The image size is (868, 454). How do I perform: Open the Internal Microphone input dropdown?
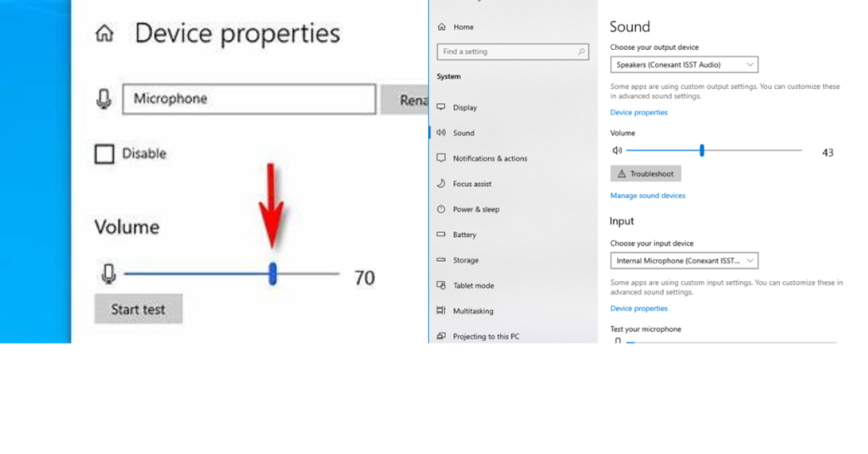point(684,261)
